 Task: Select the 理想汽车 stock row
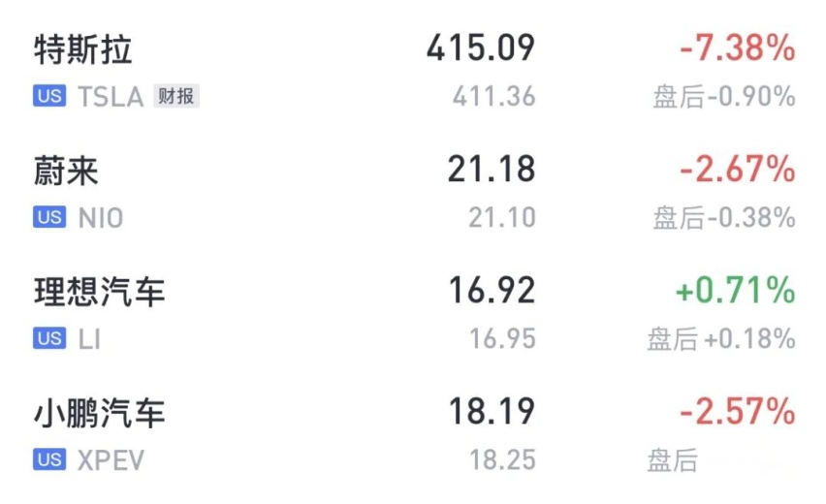point(414,313)
